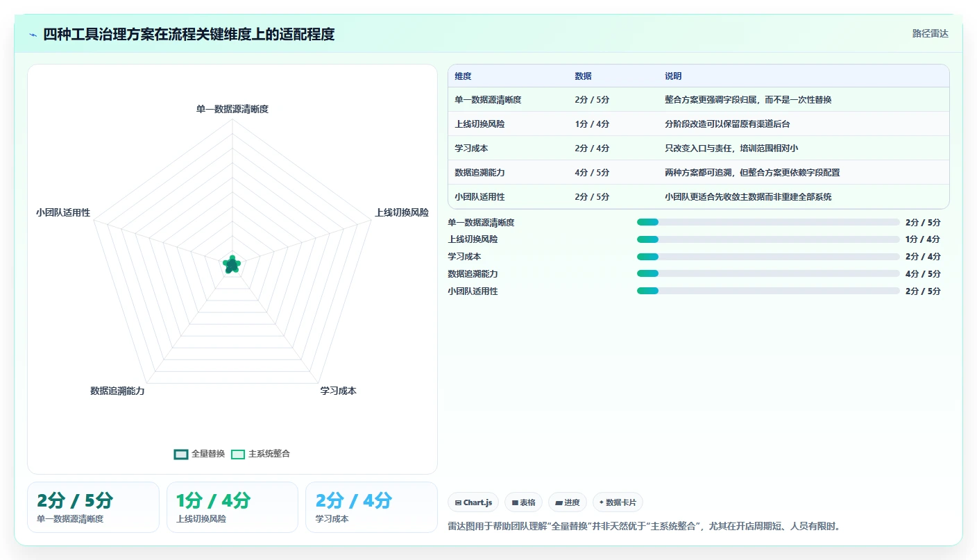
Task: Click the 单一数据源清晰度 progress bar
Action: click(x=768, y=222)
